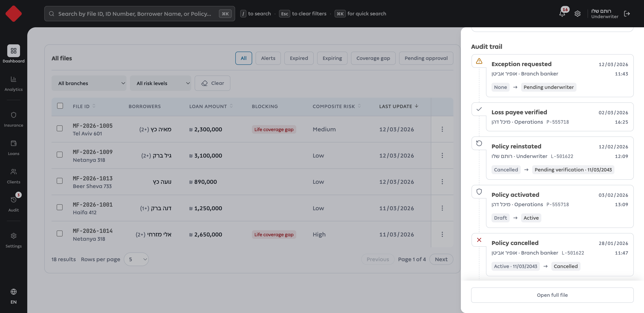Go to Analytics in the sidebar
644x313 pixels.
13,84
